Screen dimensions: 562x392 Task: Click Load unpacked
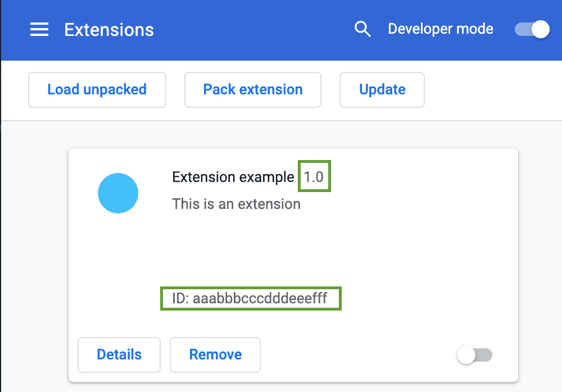coord(97,90)
